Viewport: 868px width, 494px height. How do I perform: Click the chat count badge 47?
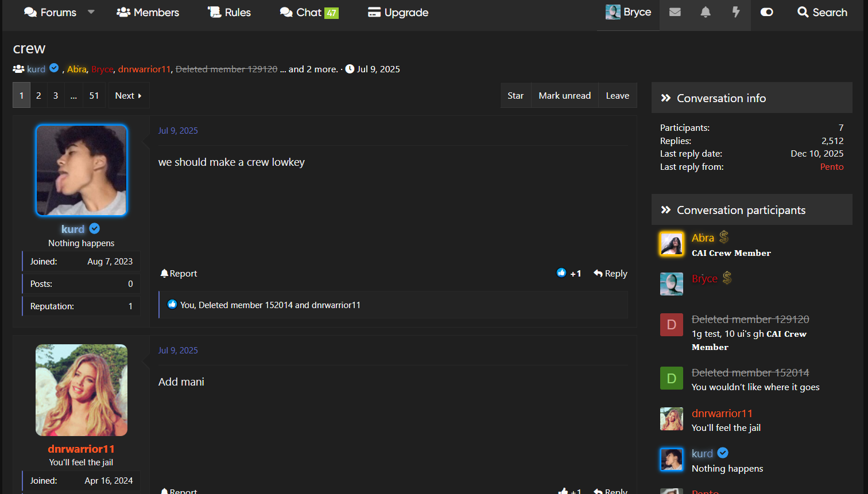click(331, 13)
